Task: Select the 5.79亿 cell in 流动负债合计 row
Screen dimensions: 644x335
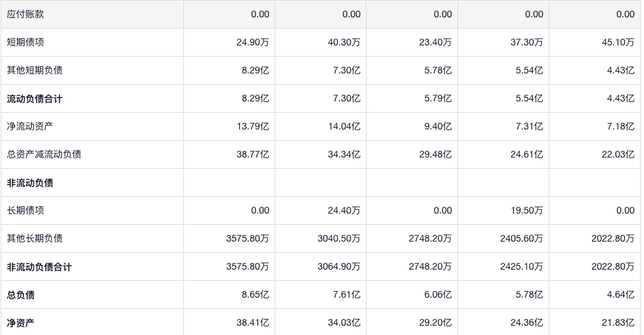Action: point(439,99)
